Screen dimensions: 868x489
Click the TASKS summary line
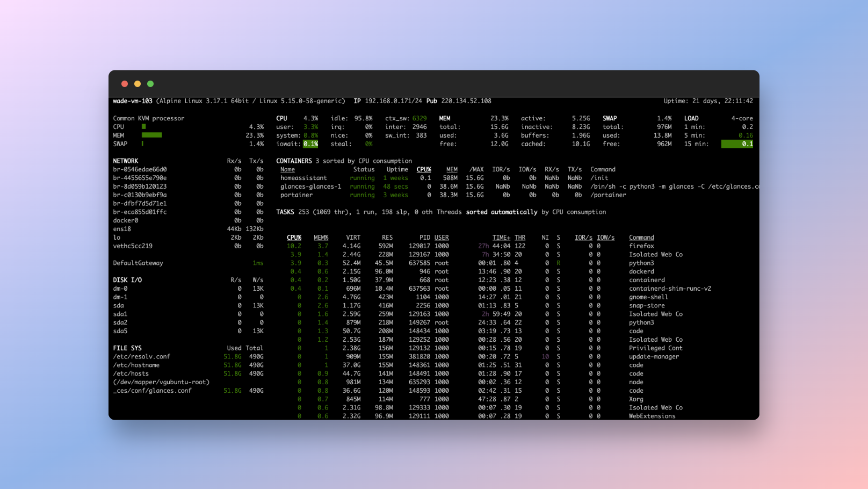pos(440,212)
